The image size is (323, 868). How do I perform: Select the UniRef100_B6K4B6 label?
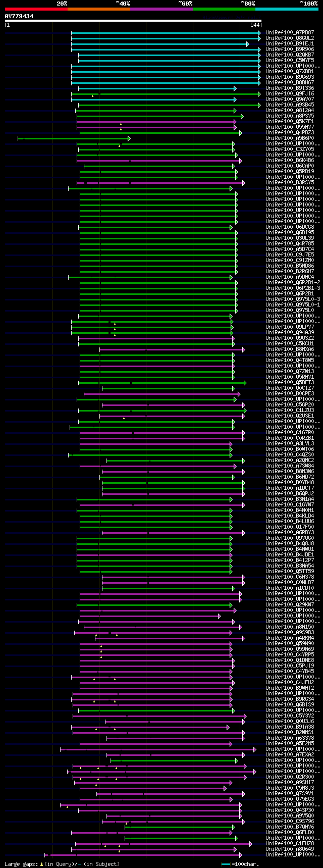pos(290,160)
